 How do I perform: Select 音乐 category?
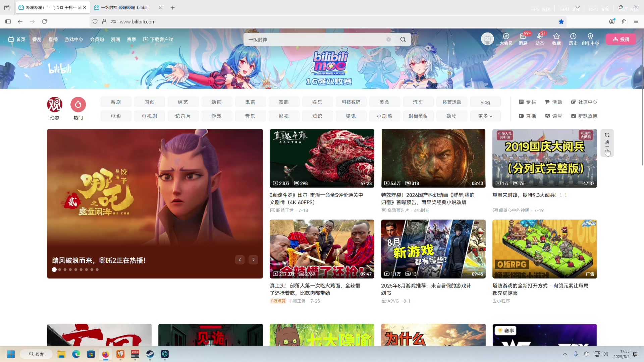[250, 116]
